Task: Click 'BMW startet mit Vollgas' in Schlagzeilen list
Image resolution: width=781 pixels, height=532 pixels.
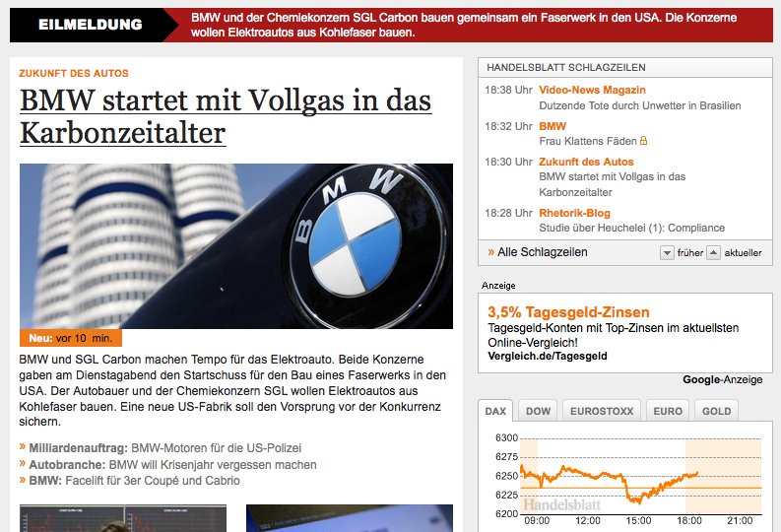Action: point(613,184)
